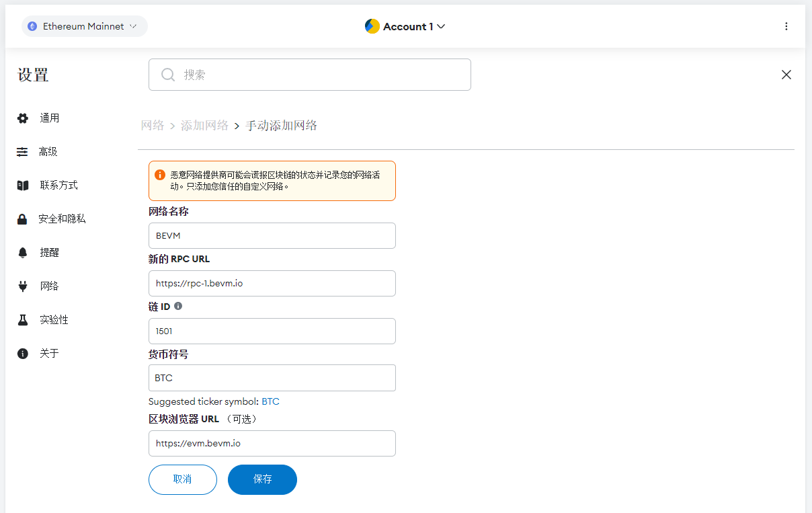Screen dimensions: 812x513
Task: Close the settings page with X
Action: [x=786, y=75]
